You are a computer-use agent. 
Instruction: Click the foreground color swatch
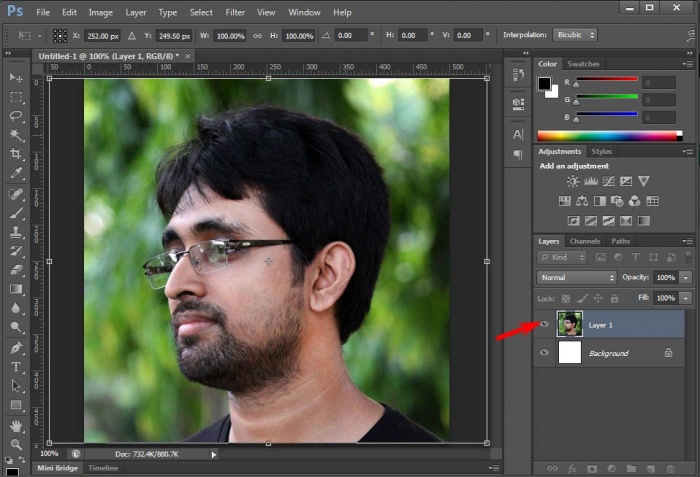(x=545, y=84)
